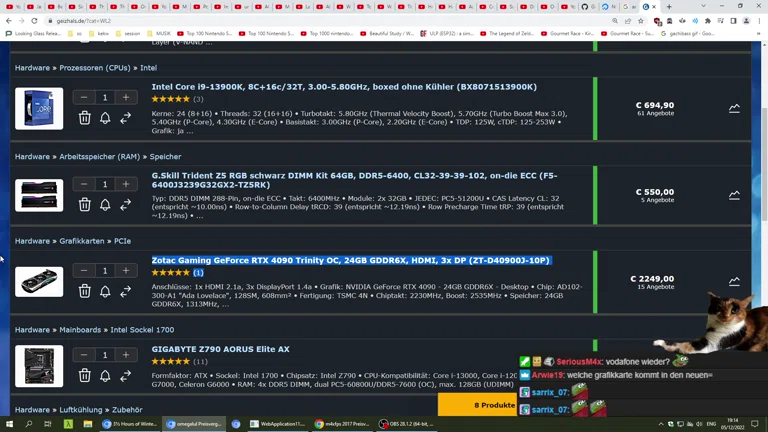Click quantity field of Zotac RTX 4090
The width and height of the screenshot is (768, 432).
coord(105,270)
